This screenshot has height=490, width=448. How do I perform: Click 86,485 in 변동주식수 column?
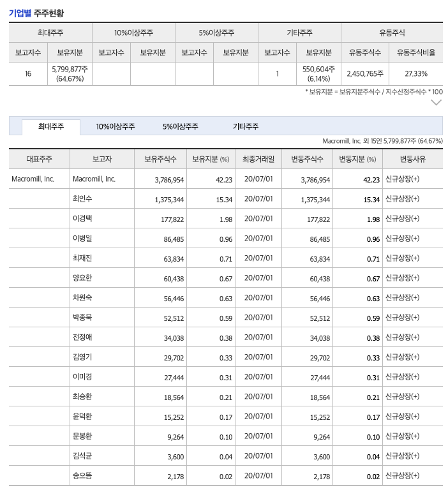[320, 239]
